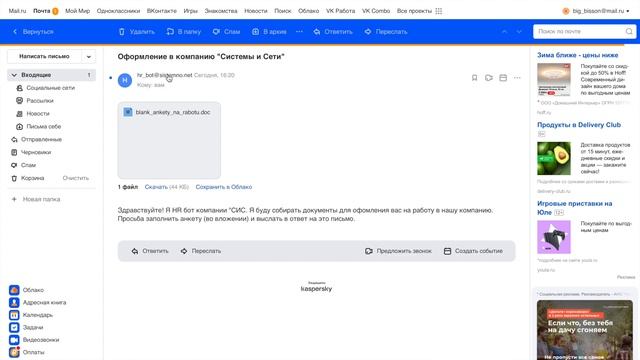The height and width of the screenshot is (360, 640).
Task: Click the unread dot beside sender
Action: coord(111,78)
